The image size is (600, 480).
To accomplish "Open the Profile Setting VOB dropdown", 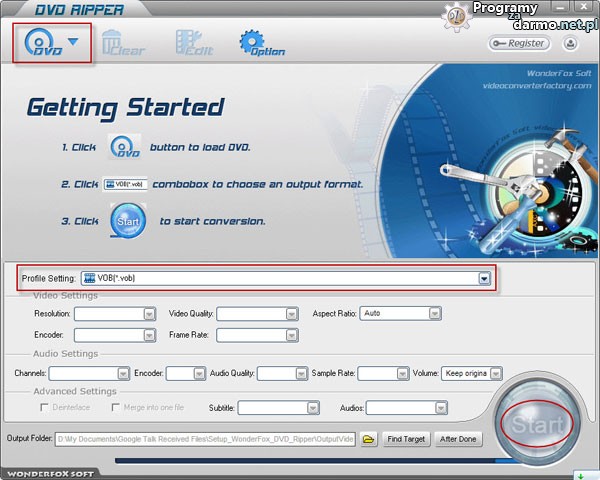I will click(x=484, y=278).
